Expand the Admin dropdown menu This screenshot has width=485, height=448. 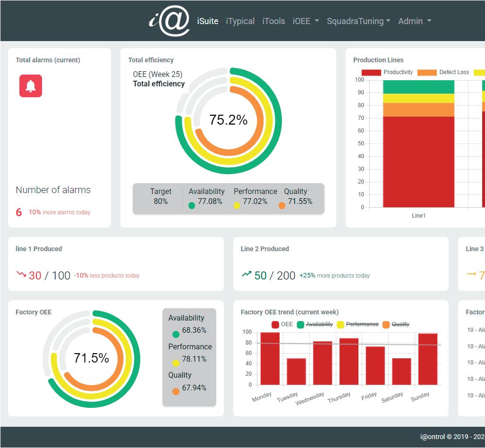[x=415, y=21]
